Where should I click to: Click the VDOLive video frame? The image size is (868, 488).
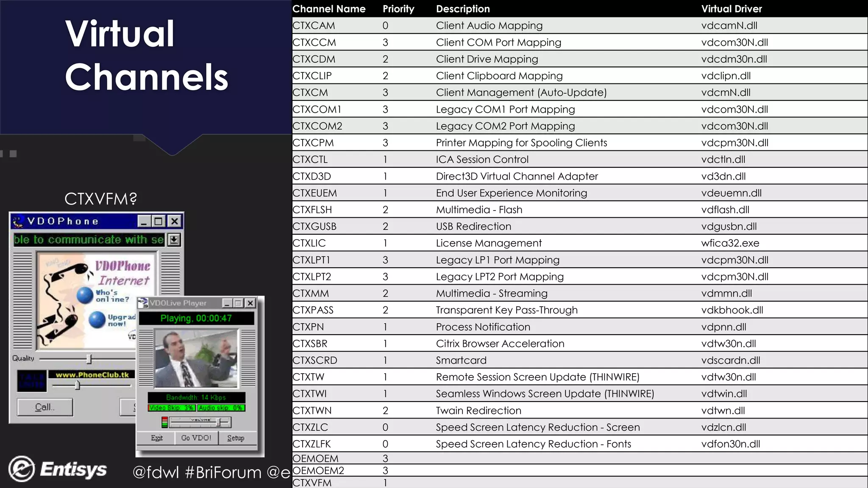(196, 358)
